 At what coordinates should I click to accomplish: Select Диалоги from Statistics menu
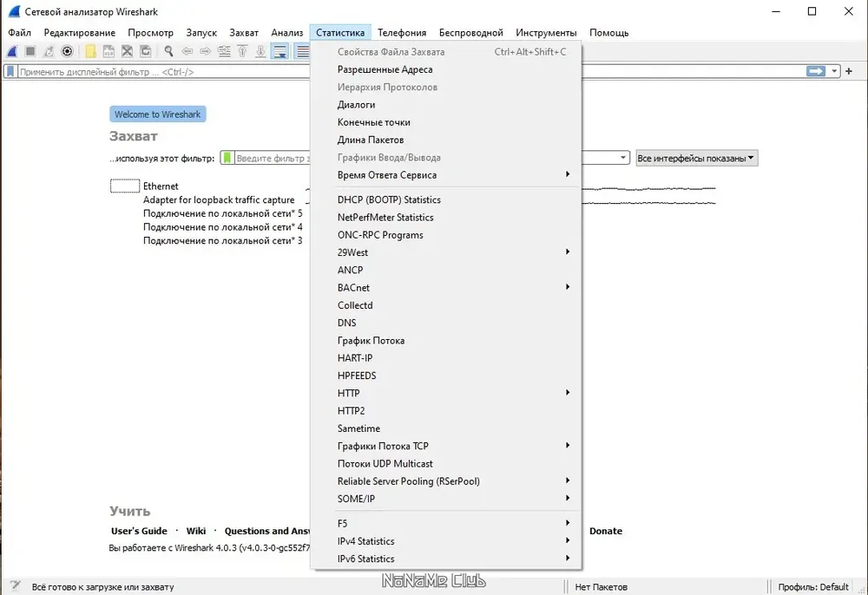[x=446, y=104]
